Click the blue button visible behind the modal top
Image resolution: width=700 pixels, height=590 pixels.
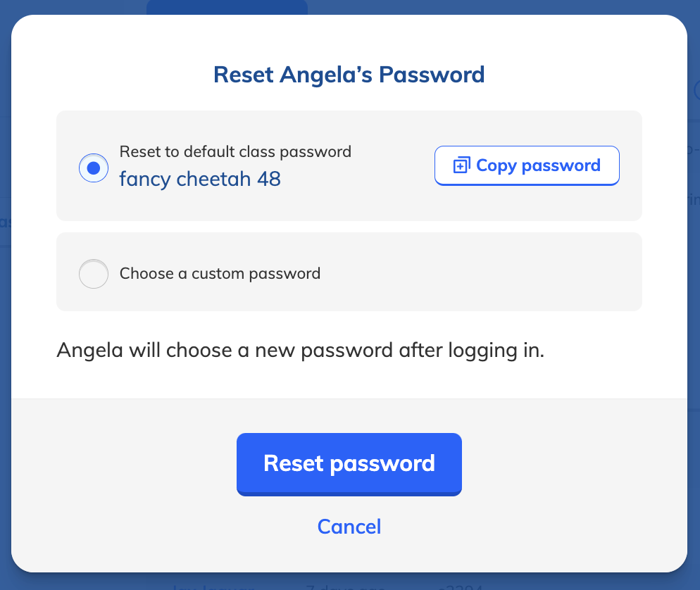coord(226,7)
